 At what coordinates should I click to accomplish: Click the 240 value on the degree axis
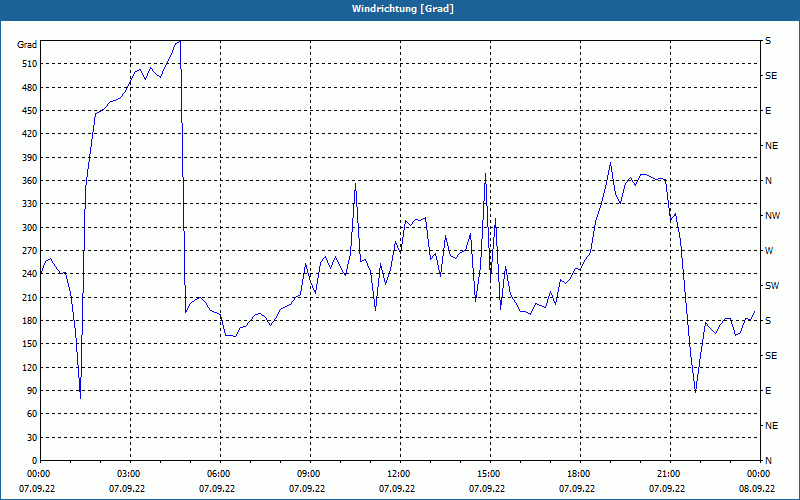point(29,274)
